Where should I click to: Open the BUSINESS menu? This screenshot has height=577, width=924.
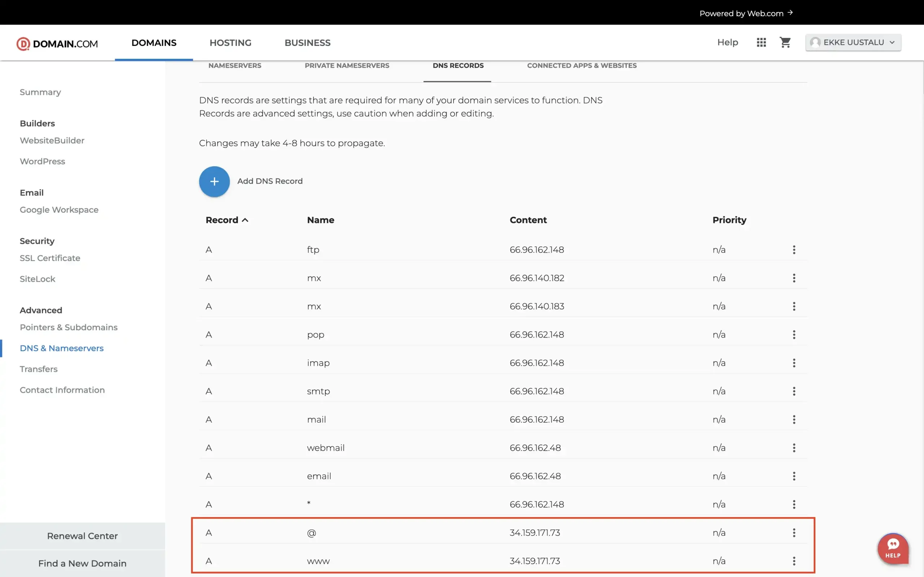pyautogui.click(x=307, y=43)
